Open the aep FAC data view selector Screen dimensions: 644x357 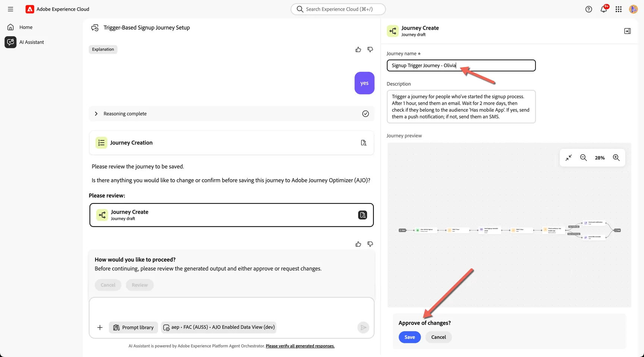[219, 327]
